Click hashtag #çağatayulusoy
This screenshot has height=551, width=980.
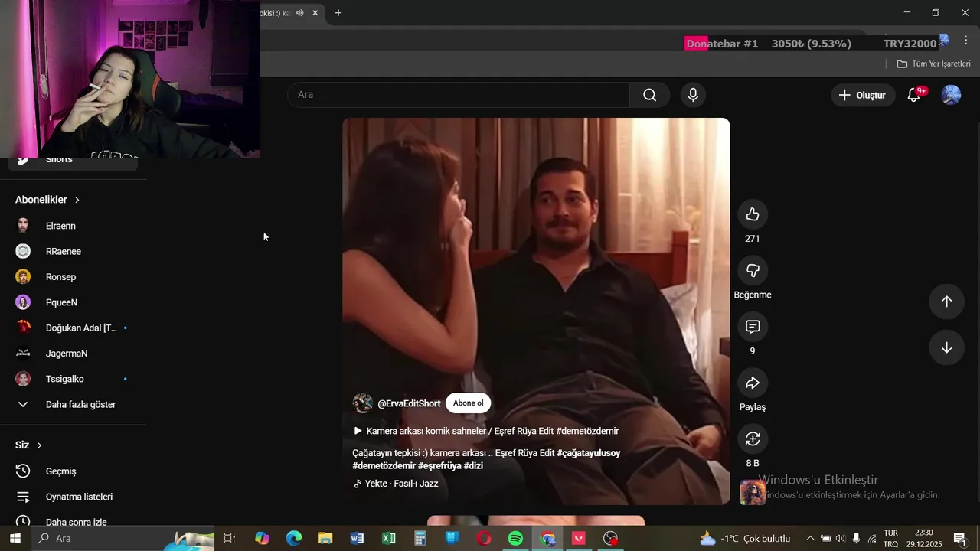(588, 453)
